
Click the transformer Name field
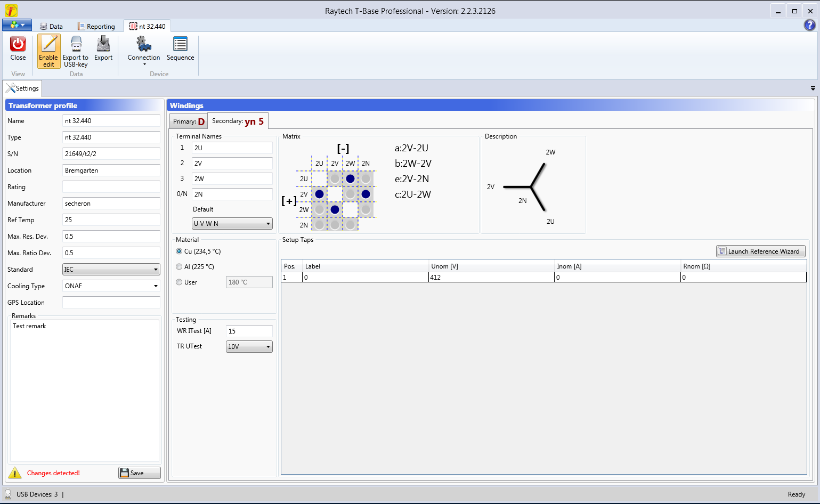click(111, 121)
